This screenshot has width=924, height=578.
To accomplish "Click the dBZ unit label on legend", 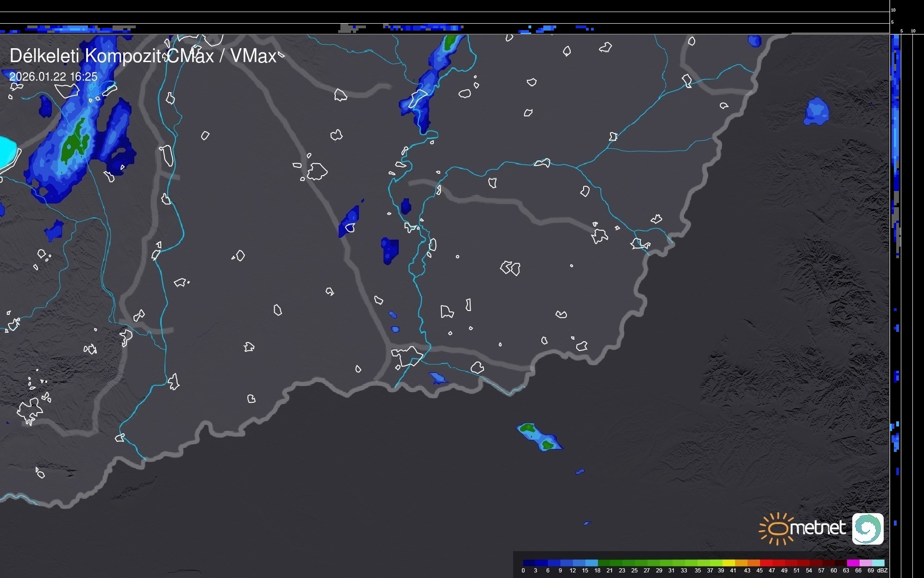I will coord(882,571).
